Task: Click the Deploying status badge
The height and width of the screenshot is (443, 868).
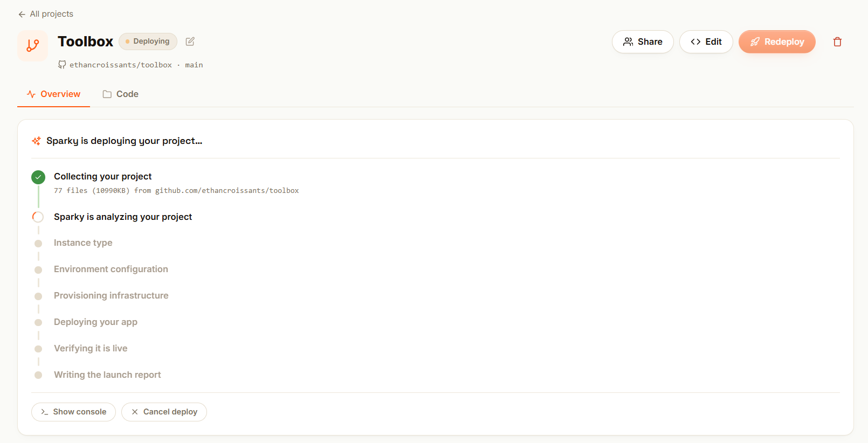Action: click(148, 41)
